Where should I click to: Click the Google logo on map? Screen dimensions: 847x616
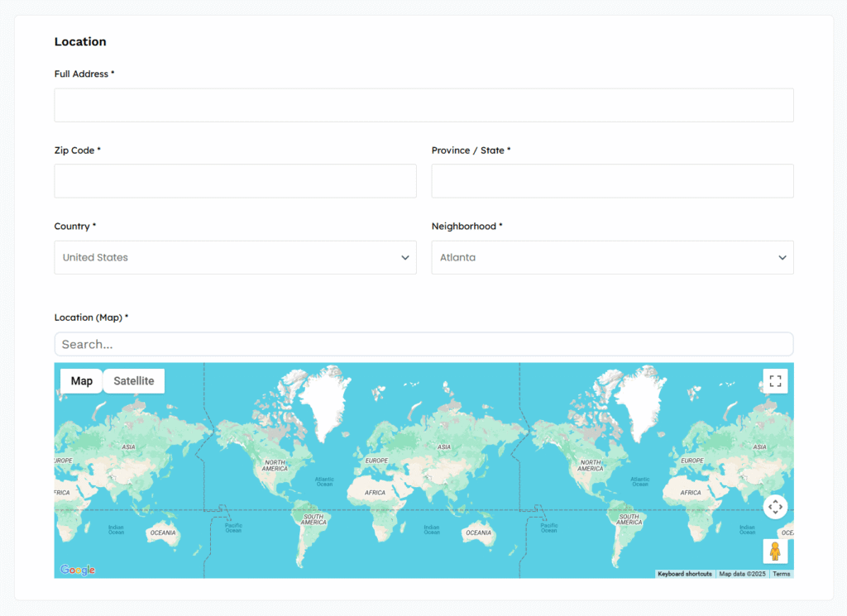(x=78, y=570)
